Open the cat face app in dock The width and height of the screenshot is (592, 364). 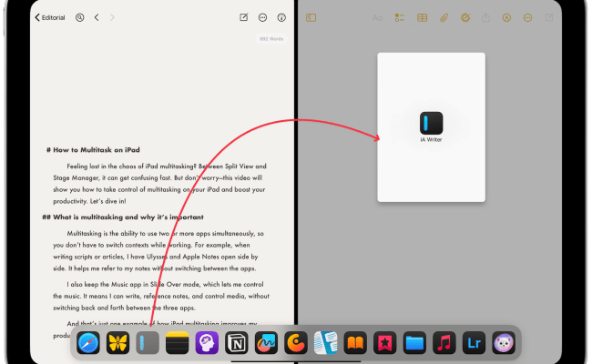(x=504, y=343)
